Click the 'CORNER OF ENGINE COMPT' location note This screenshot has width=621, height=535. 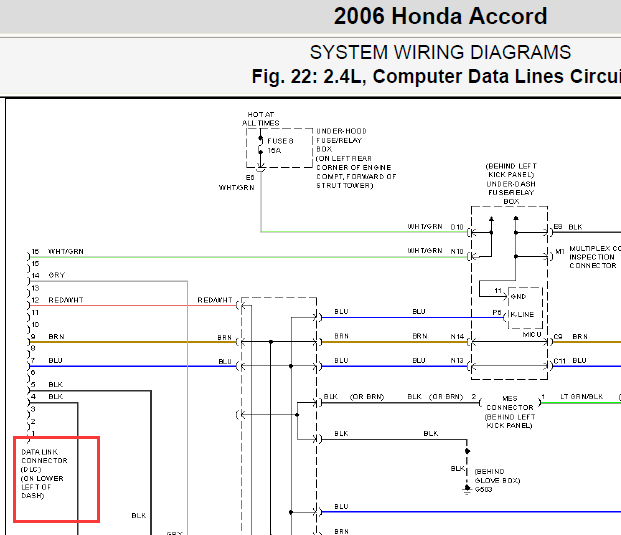356,172
